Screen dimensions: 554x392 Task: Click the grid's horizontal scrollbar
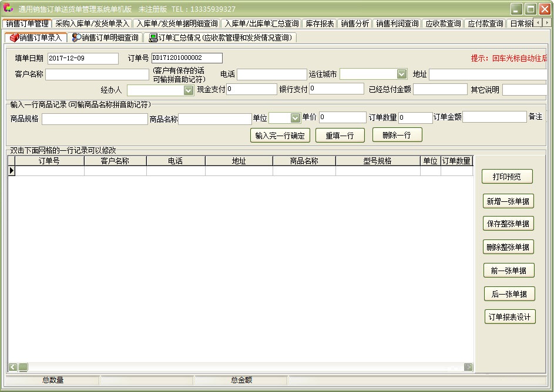click(235, 366)
